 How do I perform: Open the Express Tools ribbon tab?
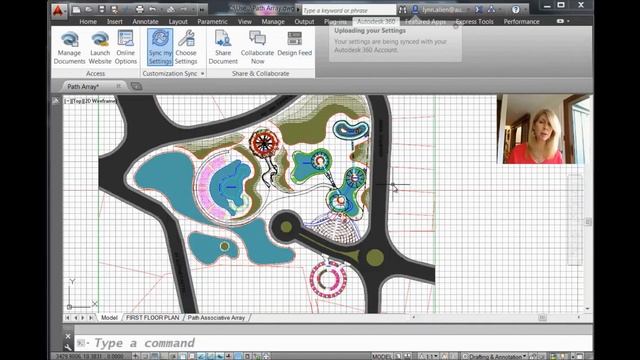pyautogui.click(x=474, y=22)
